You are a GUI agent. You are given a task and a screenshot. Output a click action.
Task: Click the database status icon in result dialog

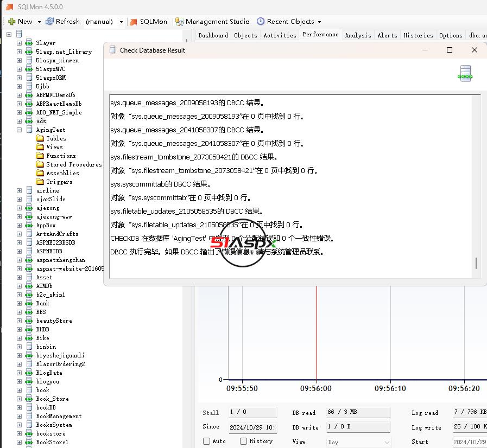[465, 73]
